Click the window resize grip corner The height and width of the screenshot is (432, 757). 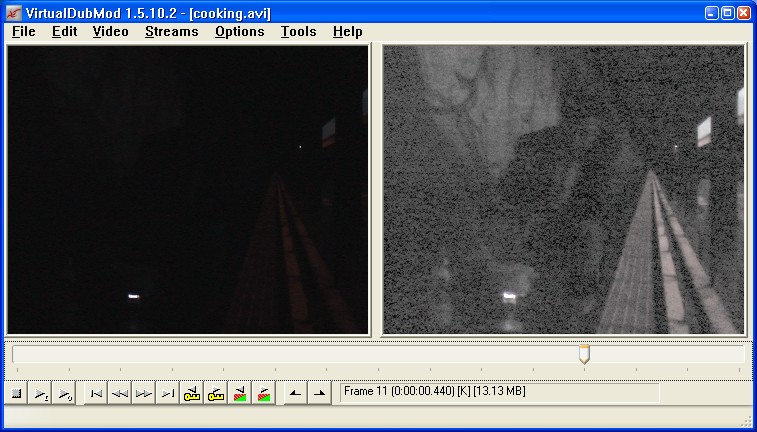point(745,421)
